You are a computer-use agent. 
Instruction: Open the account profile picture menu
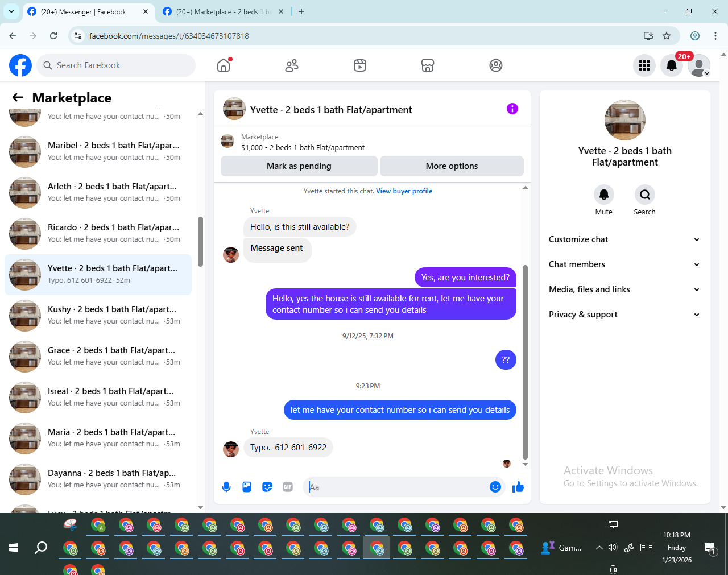click(699, 65)
